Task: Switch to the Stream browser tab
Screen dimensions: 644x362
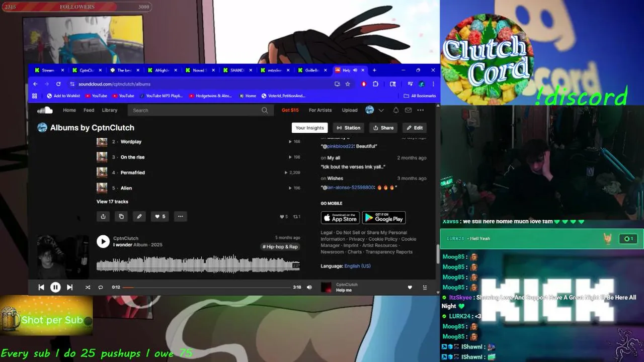Action: 48,70
